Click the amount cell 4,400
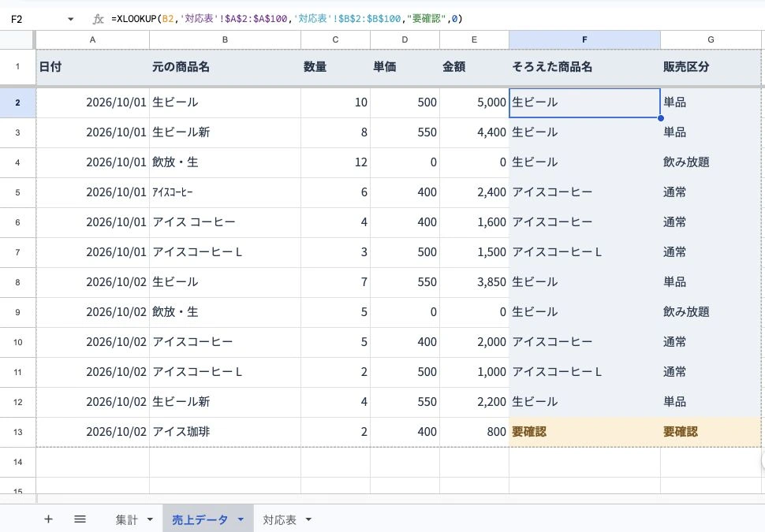765x532 pixels. coord(474,132)
